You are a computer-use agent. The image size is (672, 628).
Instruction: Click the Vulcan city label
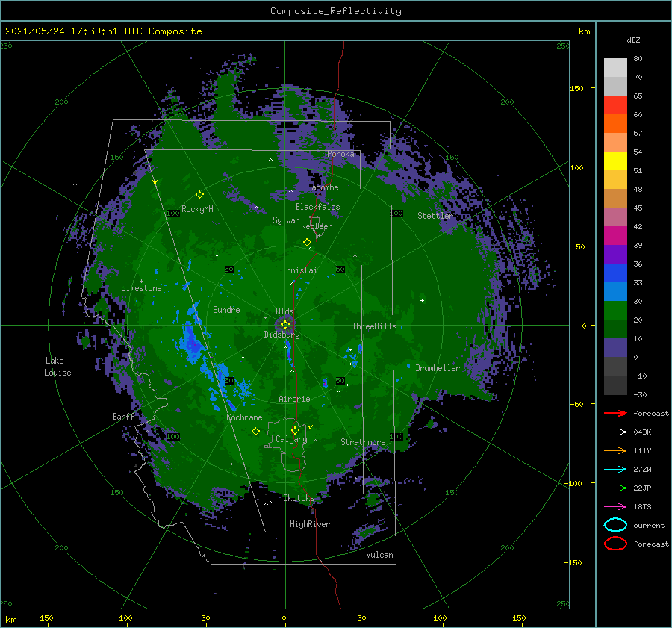(x=380, y=555)
